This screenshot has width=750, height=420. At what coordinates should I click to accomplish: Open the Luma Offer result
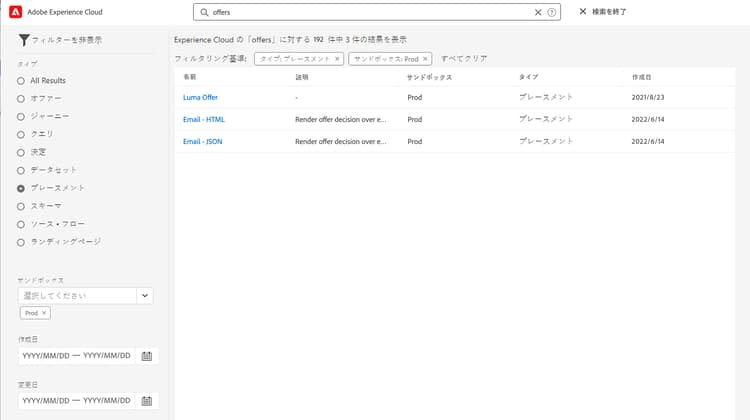[200, 97]
